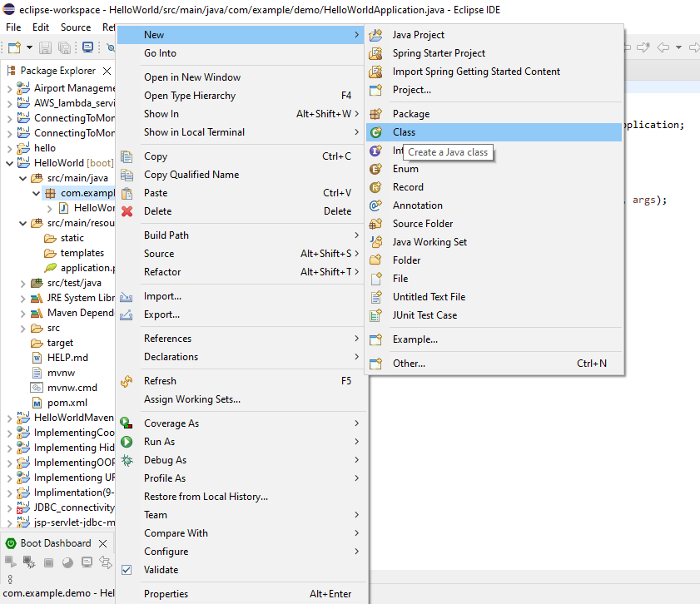Screen dimensions: 700x604
Task: Expand the src/test/java folder node
Action: pos(22,283)
